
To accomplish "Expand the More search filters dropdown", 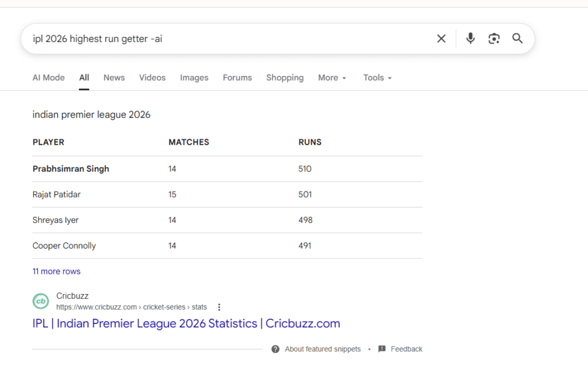I will coord(332,78).
